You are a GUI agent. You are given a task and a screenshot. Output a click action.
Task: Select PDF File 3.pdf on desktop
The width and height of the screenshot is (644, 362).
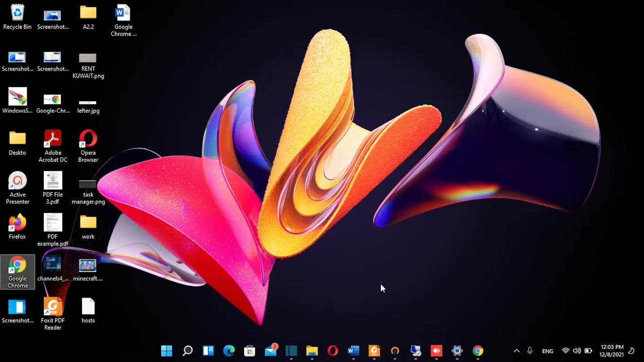(53, 189)
